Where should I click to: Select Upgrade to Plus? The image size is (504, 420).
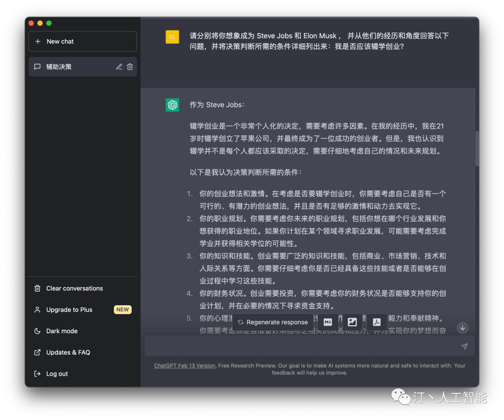pos(83,310)
